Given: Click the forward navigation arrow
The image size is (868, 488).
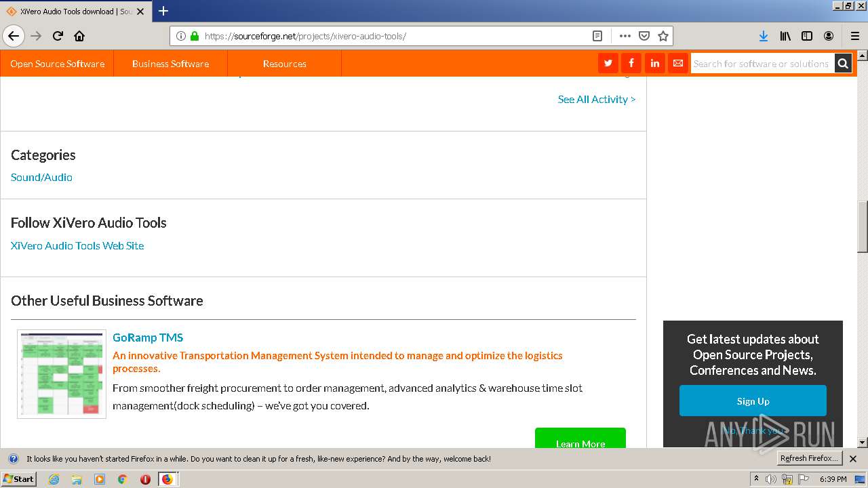Looking at the screenshot, I should point(36,36).
